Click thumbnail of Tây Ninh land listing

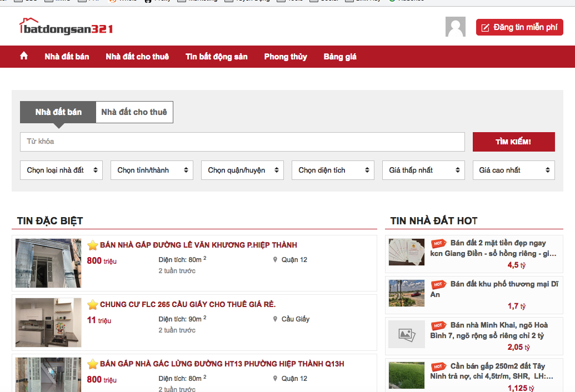tap(407, 375)
